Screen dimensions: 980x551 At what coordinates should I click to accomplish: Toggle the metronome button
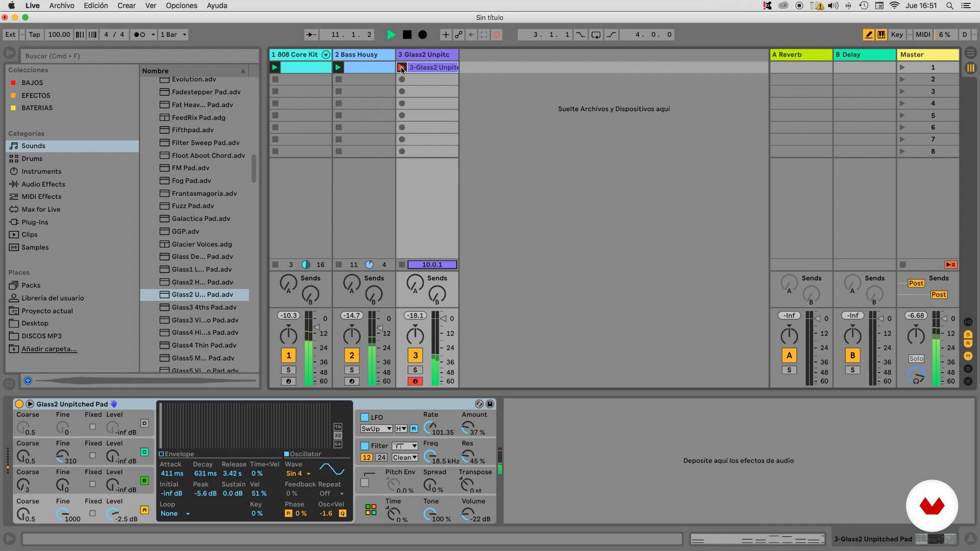pos(139,35)
